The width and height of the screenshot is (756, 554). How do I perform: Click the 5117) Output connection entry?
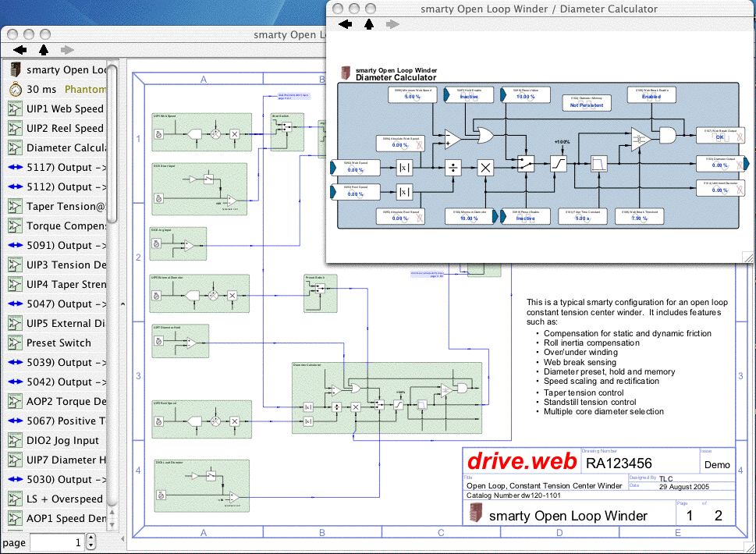pos(66,167)
